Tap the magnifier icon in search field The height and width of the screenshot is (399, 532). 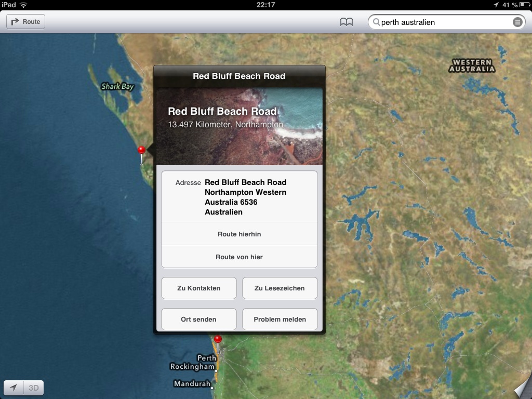376,22
